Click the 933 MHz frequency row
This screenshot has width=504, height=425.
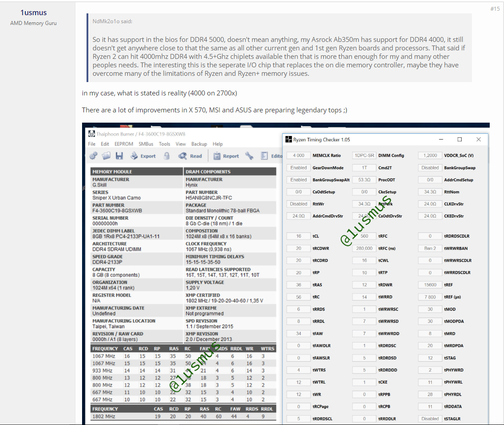(183, 371)
